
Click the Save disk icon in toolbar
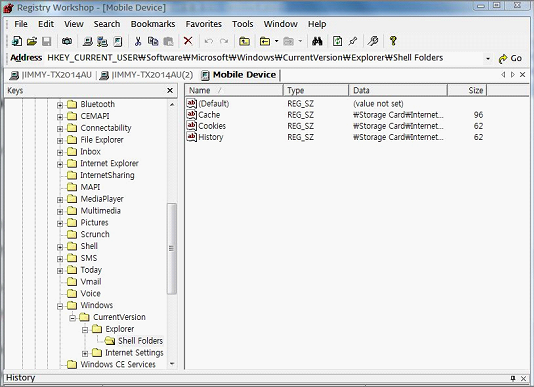click(x=47, y=41)
